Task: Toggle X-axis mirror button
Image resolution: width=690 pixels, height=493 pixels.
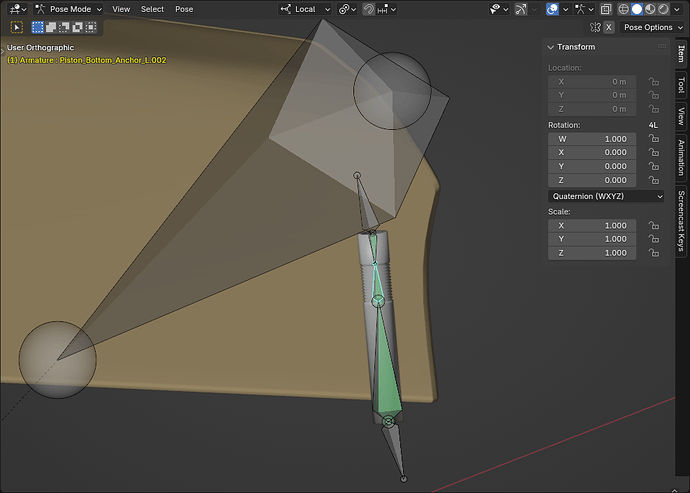Action: click(x=609, y=27)
